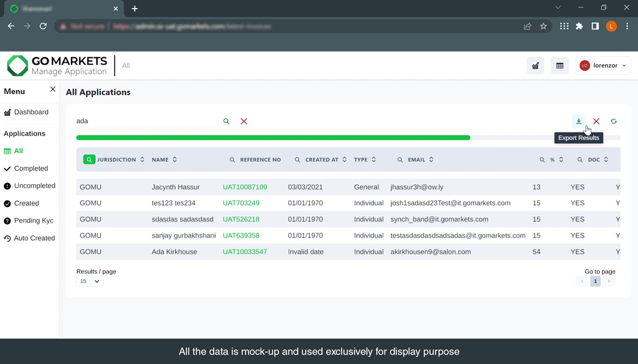The height and width of the screenshot is (364, 638).
Task: Click sanjay gurbakhshani name cell
Action: coord(184,235)
